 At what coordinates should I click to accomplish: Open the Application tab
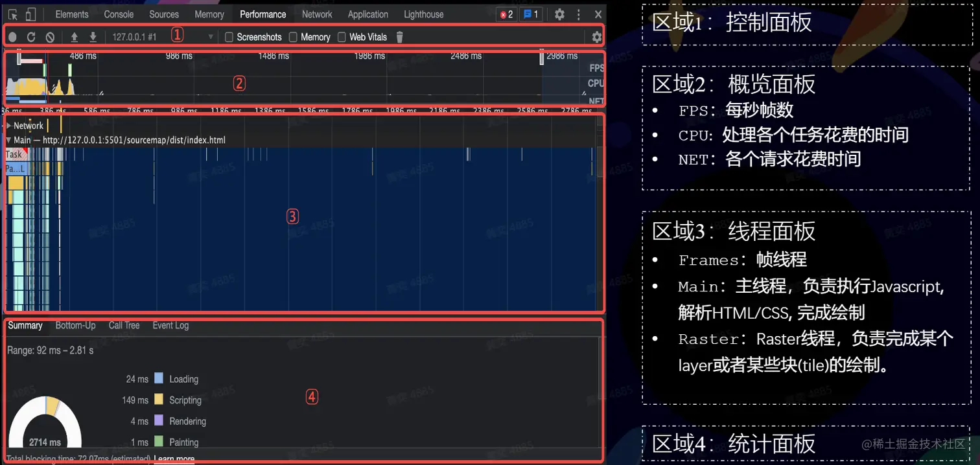[368, 14]
